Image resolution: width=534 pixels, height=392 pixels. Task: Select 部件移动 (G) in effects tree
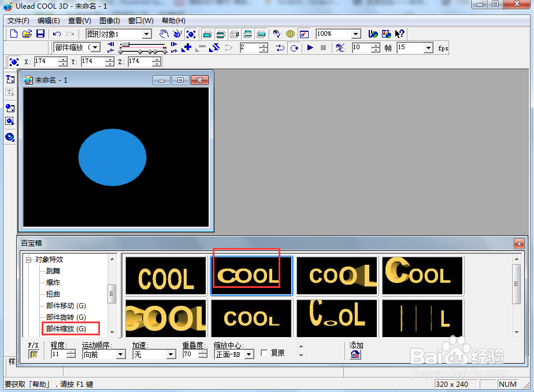66,306
